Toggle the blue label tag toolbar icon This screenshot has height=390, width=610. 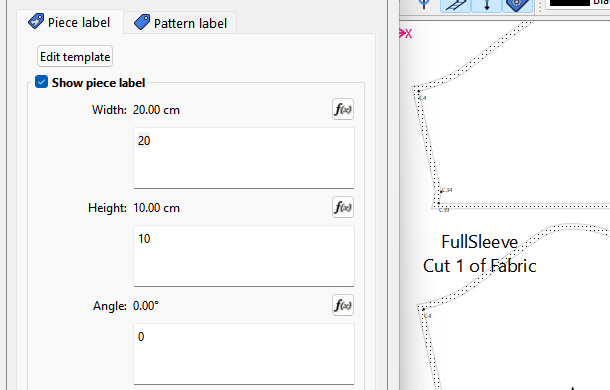[517, 5]
